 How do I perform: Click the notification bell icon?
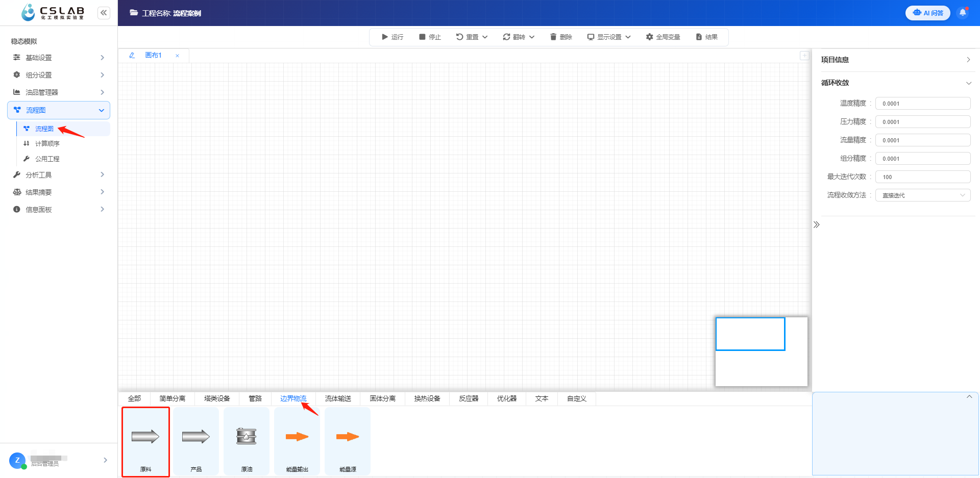click(x=963, y=13)
